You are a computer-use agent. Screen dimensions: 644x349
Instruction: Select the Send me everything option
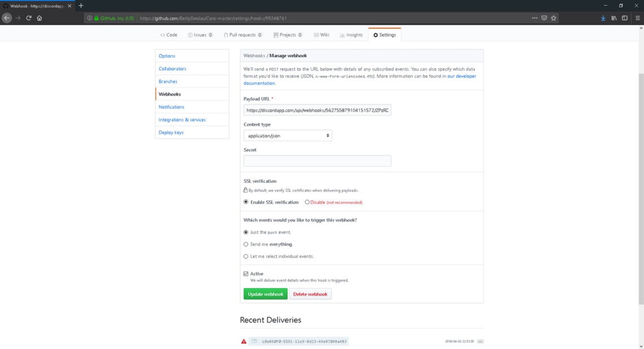[246, 244]
